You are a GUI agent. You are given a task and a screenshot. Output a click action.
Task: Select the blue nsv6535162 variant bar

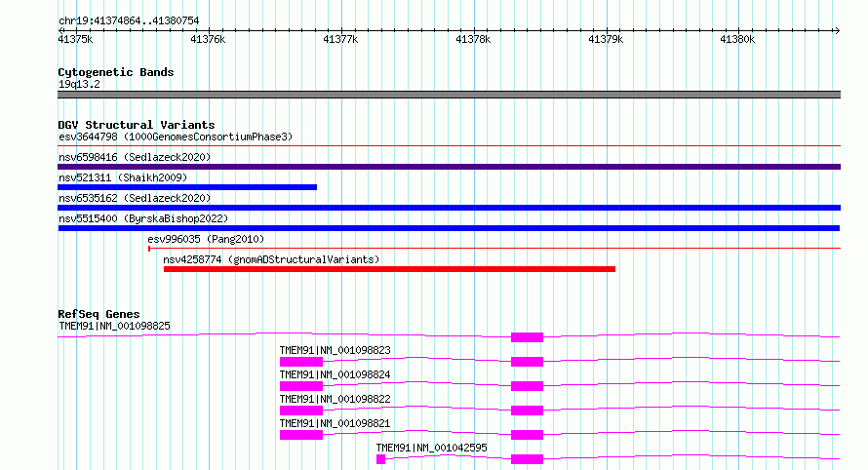coord(449,208)
